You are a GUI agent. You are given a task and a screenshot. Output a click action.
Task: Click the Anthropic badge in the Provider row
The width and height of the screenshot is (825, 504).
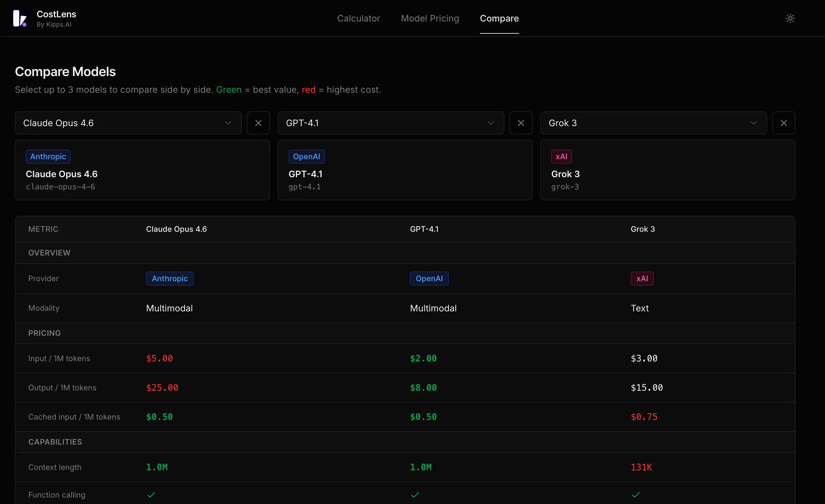point(169,278)
